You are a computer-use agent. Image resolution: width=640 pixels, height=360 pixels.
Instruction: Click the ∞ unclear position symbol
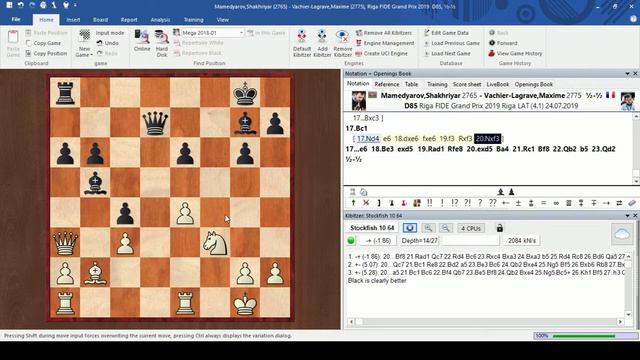(556, 203)
